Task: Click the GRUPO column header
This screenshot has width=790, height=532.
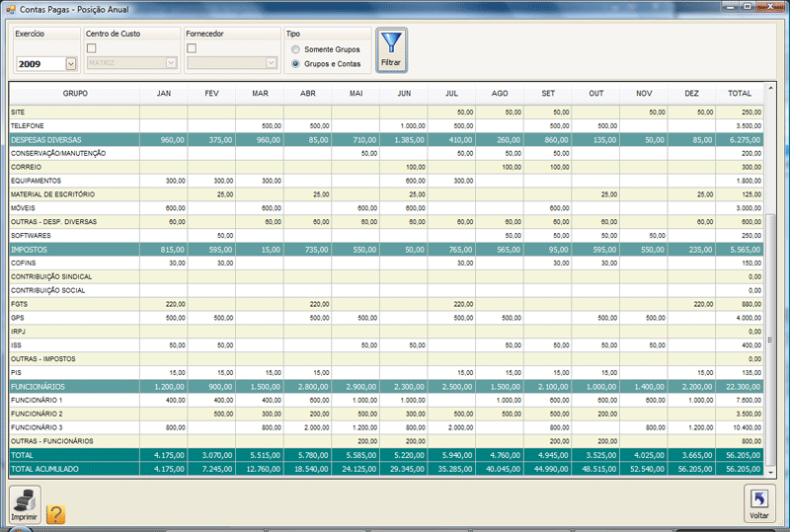Action: click(75, 93)
